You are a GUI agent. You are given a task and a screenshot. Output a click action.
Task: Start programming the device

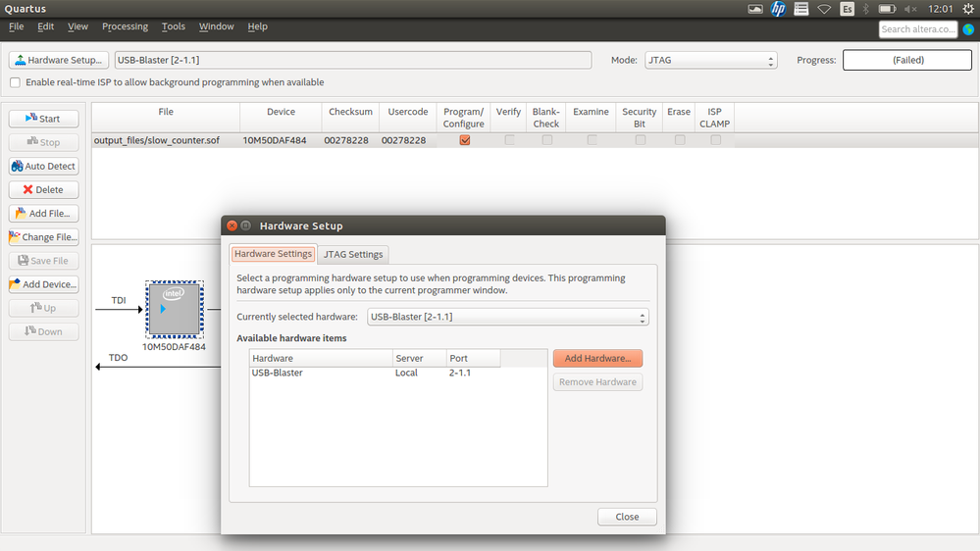44,119
